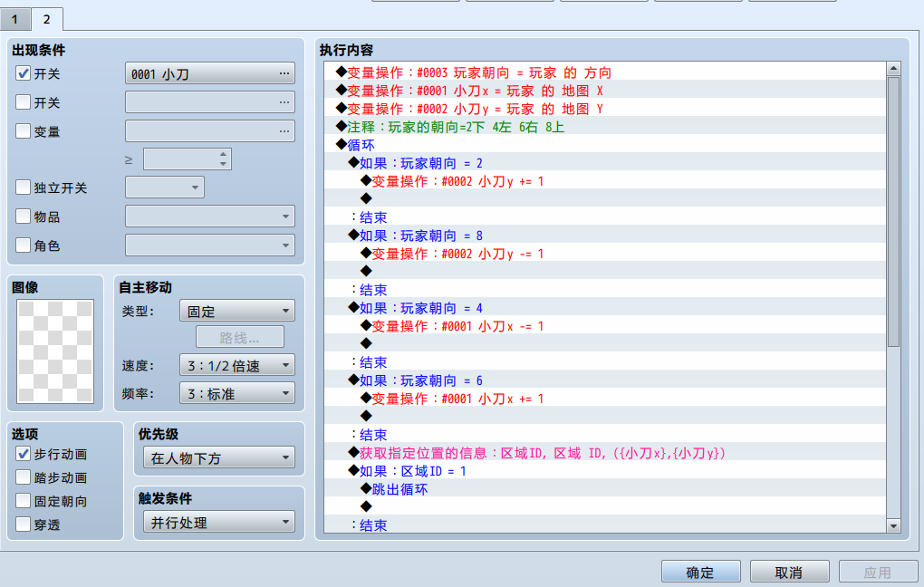Select the 跳出循环 command line
The width and height of the screenshot is (924, 587).
point(604,489)
